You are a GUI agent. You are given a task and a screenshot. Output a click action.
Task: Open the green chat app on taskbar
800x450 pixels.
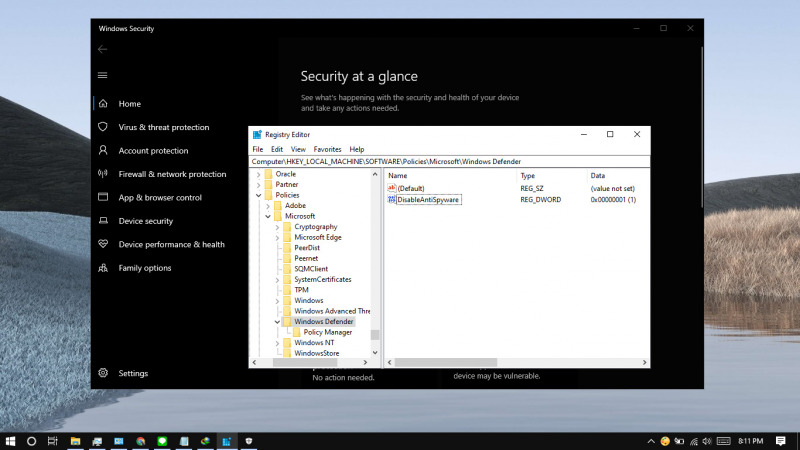162,441
